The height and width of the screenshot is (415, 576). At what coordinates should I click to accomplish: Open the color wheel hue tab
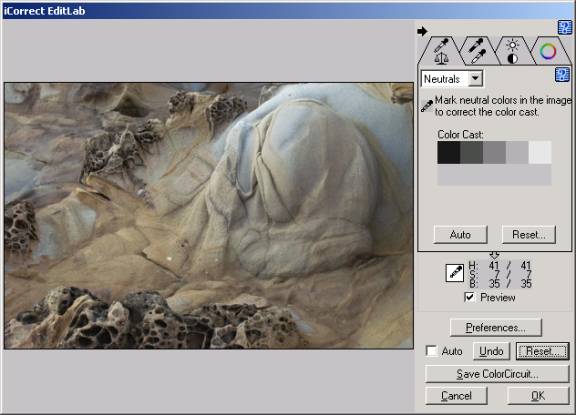[x=548, y=51]
